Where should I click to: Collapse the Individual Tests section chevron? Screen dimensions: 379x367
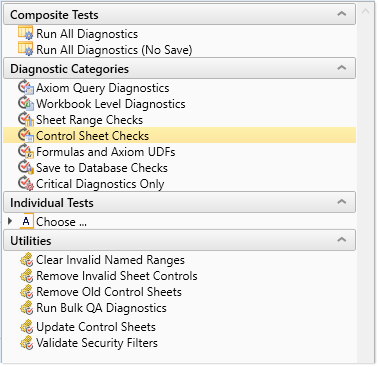(x=341, y=202)
